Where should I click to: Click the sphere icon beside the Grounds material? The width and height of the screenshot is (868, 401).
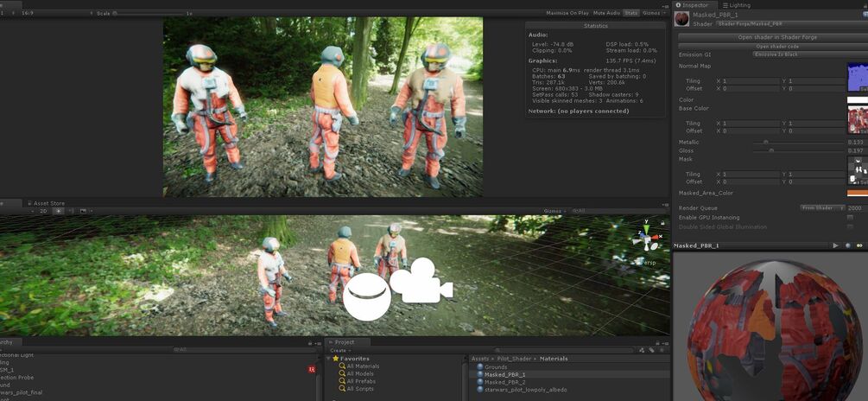(x=479, y=366)
